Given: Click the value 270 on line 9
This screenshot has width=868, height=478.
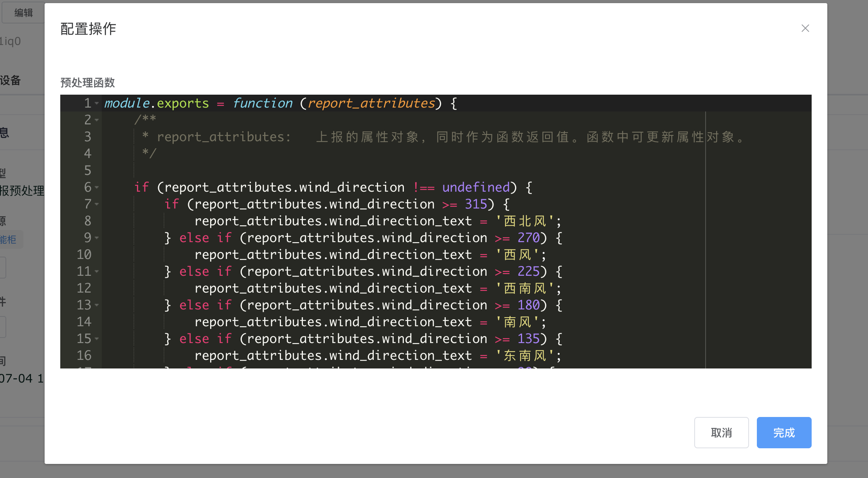Looking at the screenshot, I should coord(529,238).
